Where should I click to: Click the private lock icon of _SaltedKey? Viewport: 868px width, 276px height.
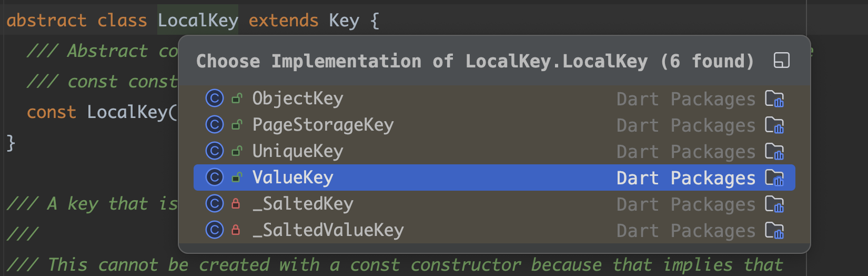236,203
